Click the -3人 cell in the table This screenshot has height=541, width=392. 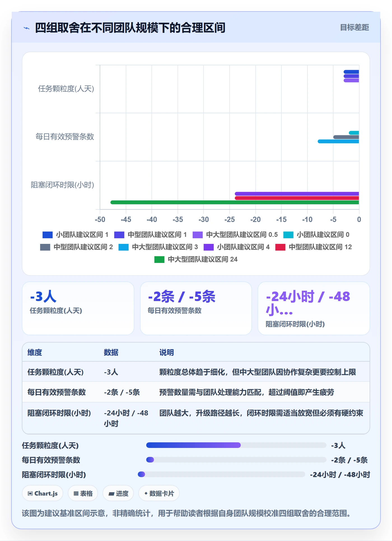[111, 372]
